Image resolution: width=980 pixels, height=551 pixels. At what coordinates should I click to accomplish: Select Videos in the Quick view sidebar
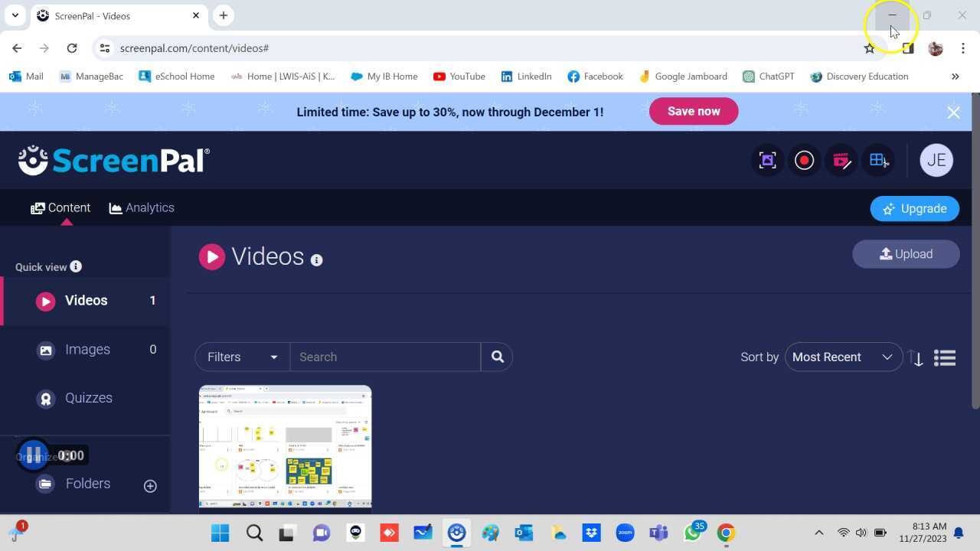click(x=86, y=301)
